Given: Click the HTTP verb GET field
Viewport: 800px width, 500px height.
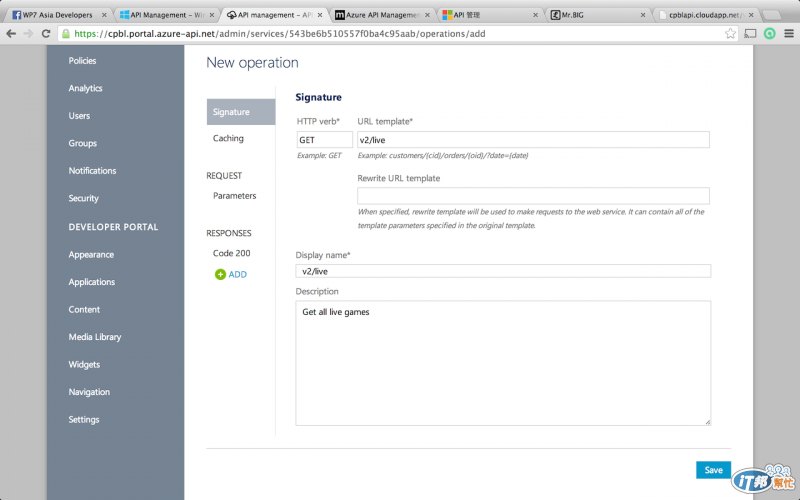Looking at the screenshot, I should [324, 140].
